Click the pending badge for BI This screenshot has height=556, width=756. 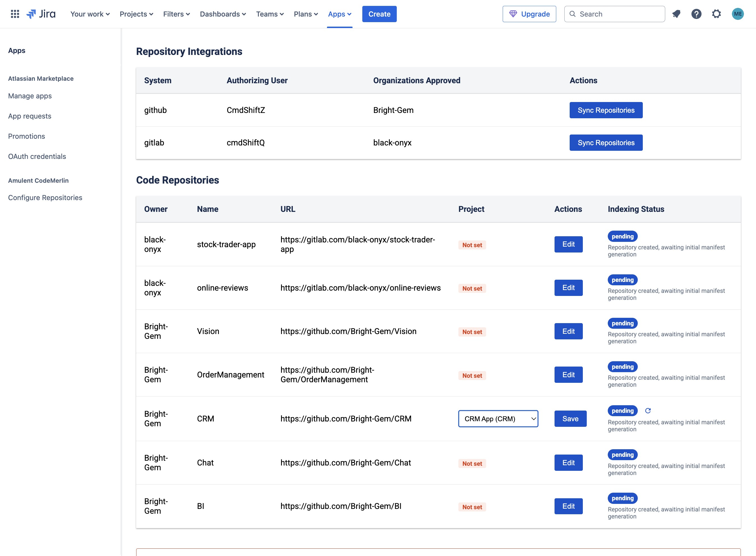click(x=622, y=498)
